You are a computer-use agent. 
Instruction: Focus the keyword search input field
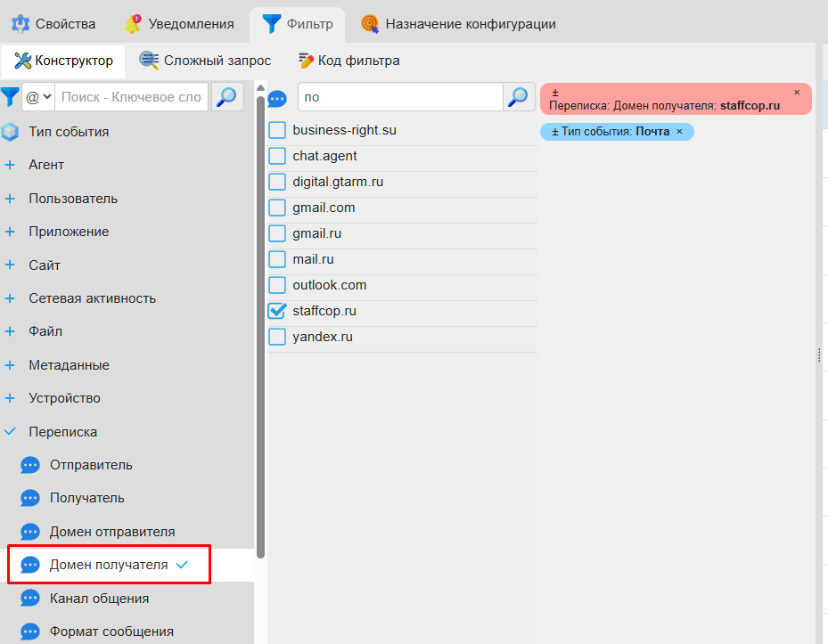(132, 97)
